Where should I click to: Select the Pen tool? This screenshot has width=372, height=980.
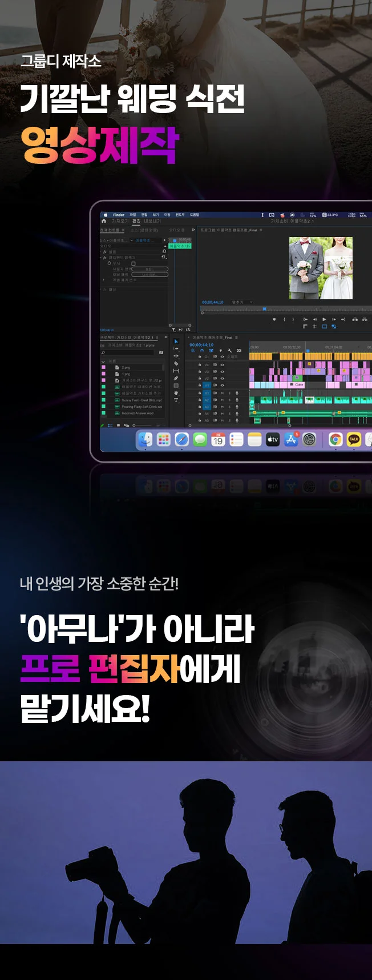point(176,378)
